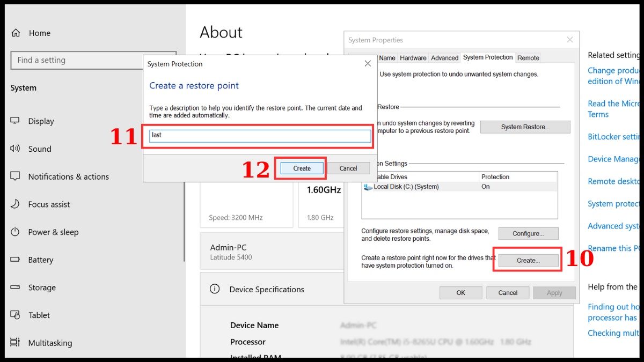Select Local Disk (C:) (System) row

tap(459, 187)
